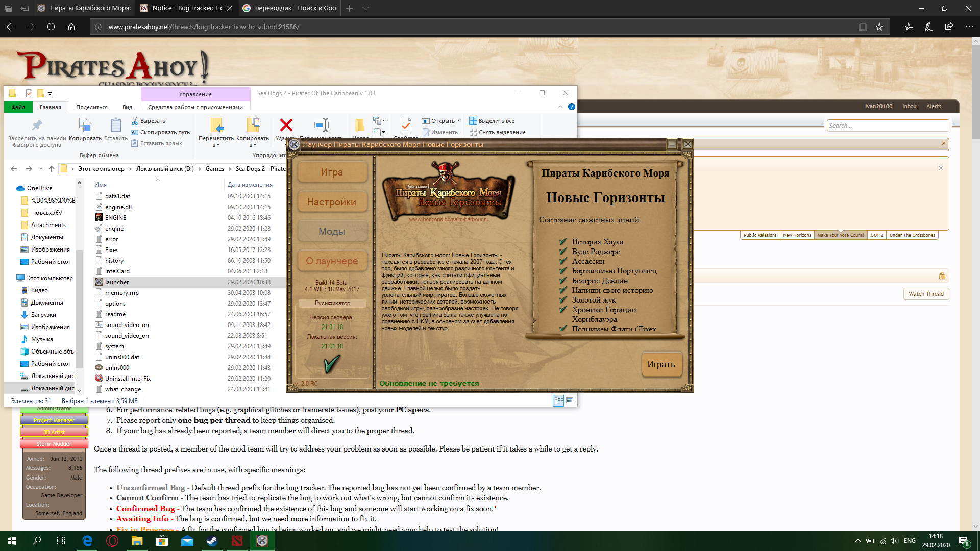Screen dimensions: 980x551
Task: Open the Файл tab in Explorer
Action: click(18, 107)
